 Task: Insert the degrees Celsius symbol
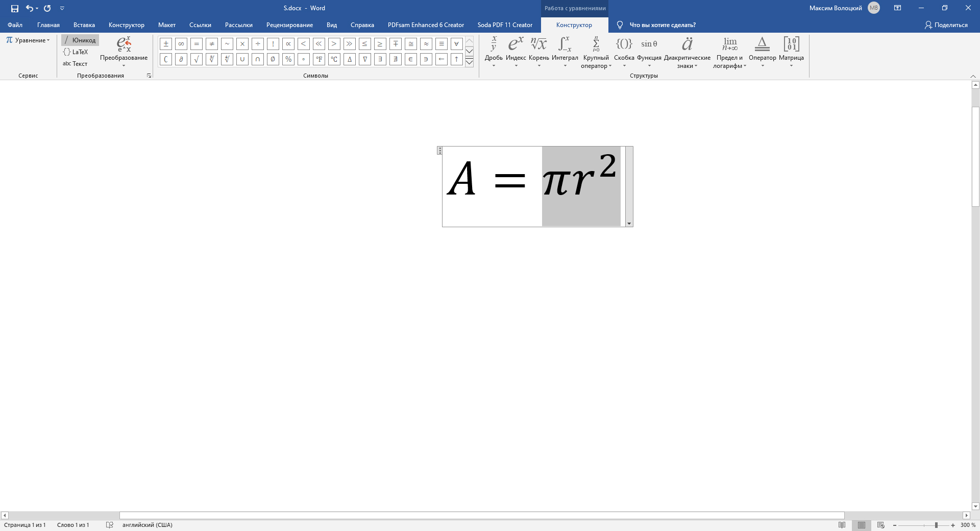click(x=334, y=59)
